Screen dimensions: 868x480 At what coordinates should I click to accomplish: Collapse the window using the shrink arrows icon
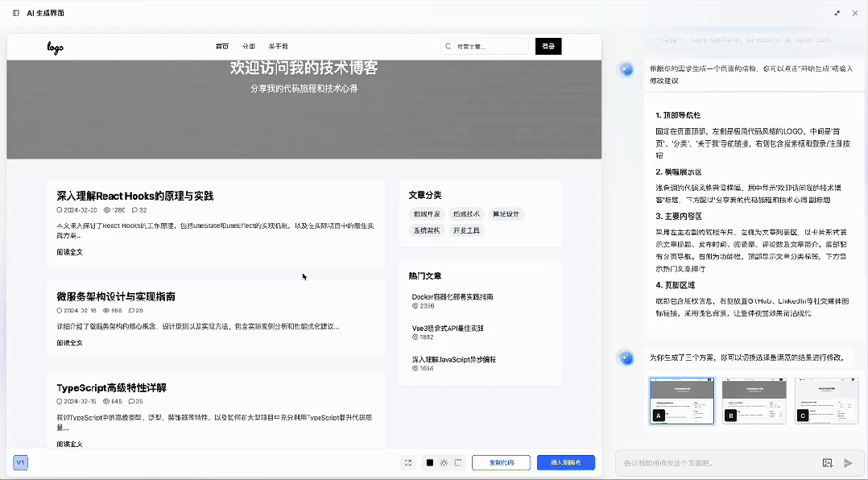(x=837, y=13)
